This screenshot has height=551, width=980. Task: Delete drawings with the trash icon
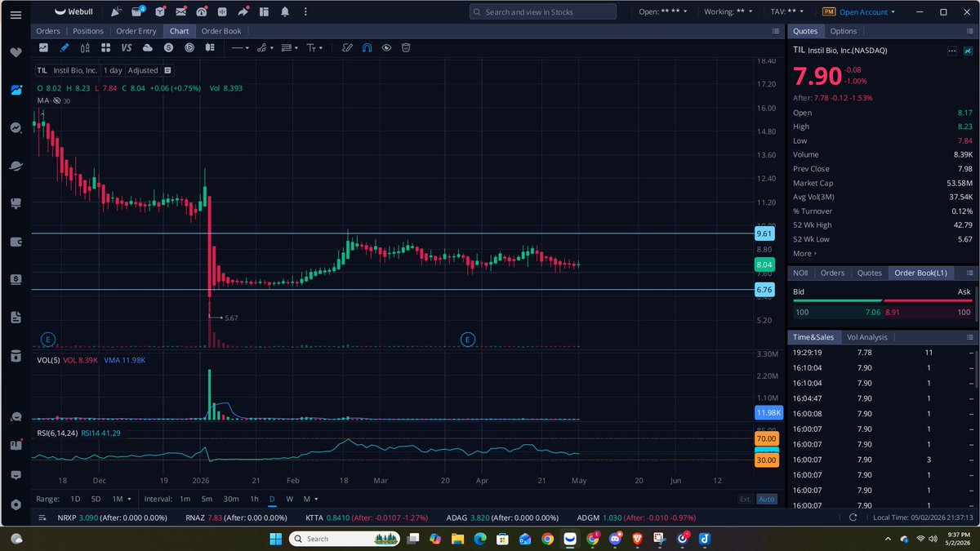click(x=405, y=48)
